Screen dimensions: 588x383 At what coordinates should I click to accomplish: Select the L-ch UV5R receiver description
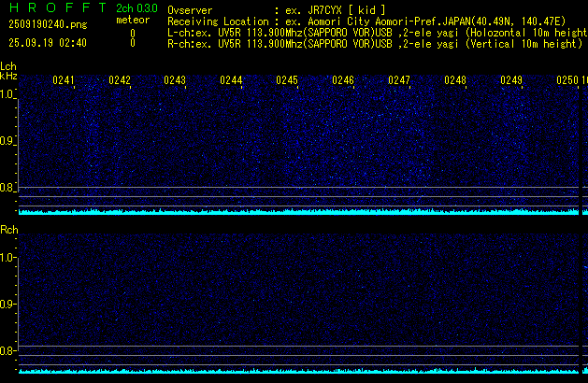(374, 32)
